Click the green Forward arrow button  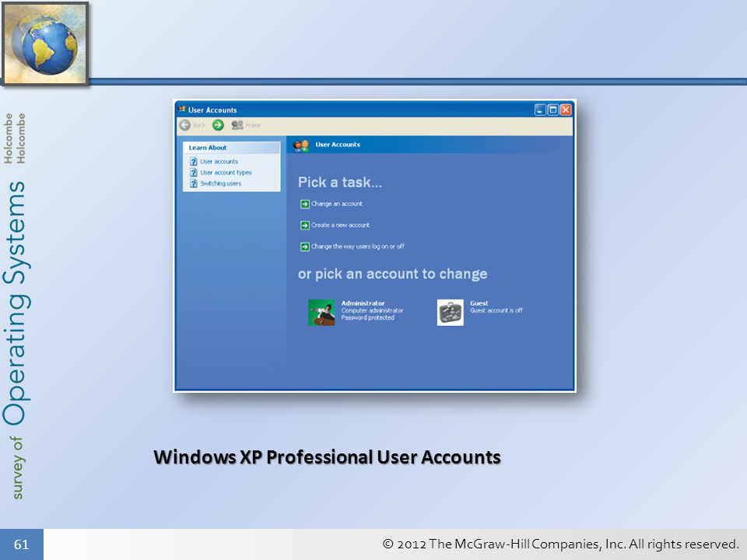[218, 125]
